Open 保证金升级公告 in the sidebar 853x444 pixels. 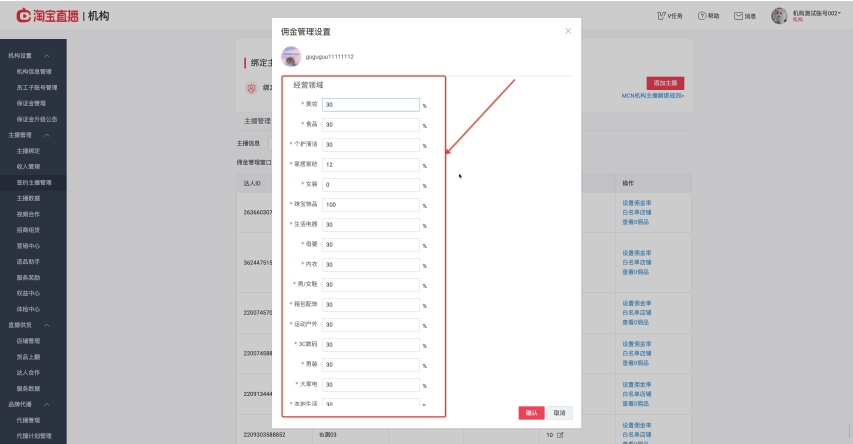pyautogui.click(x=36, y=119)
